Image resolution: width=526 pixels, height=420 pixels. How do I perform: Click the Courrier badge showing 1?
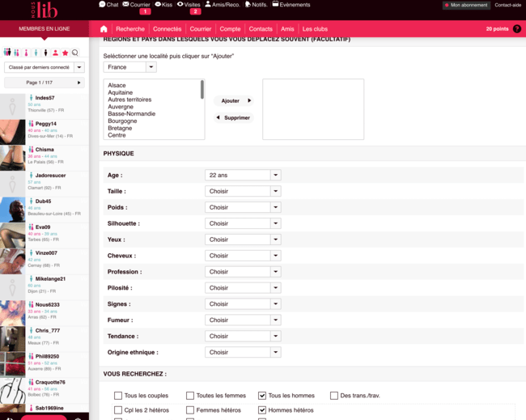[145, 12]
